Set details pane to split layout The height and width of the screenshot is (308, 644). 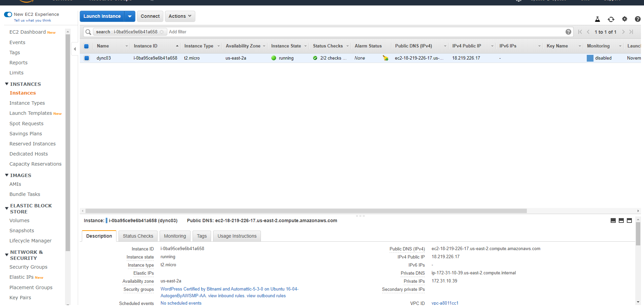point(621,220)
